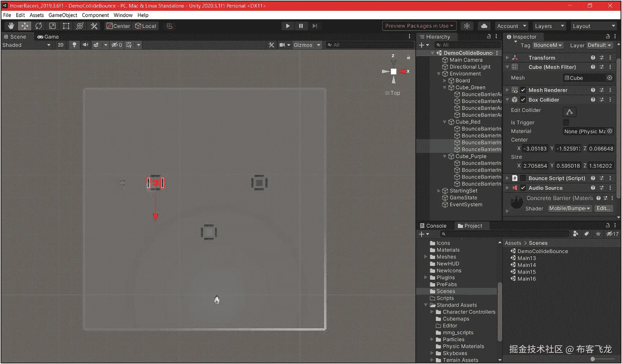The height and width of the screenshot is (364, 622).
Task: Toggle scene lighting icon
Action: point(74,45)
